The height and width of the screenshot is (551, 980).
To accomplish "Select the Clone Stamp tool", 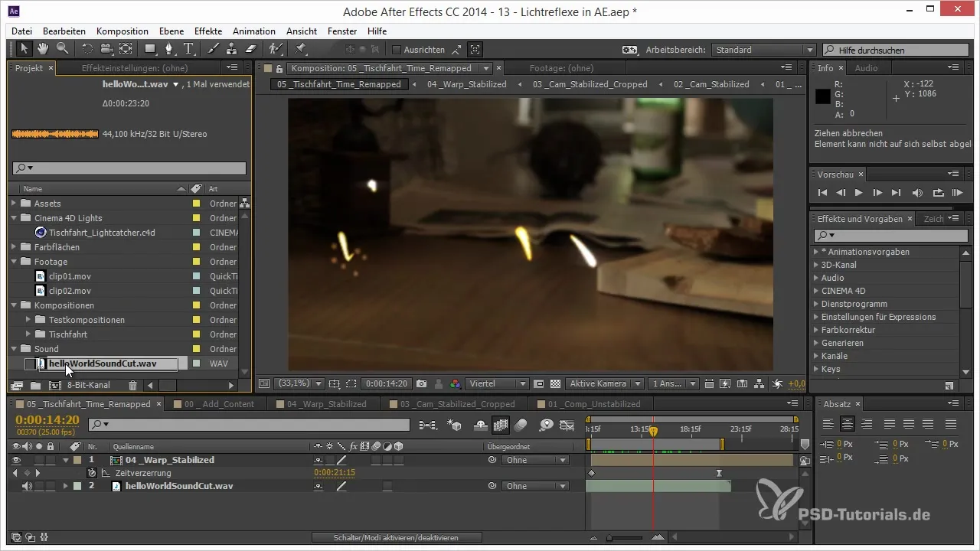I will click(231, 49).
